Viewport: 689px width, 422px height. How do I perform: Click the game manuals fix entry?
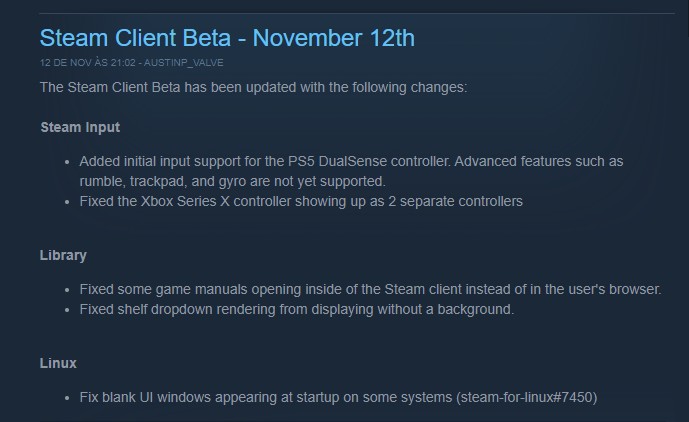point(370,289)
